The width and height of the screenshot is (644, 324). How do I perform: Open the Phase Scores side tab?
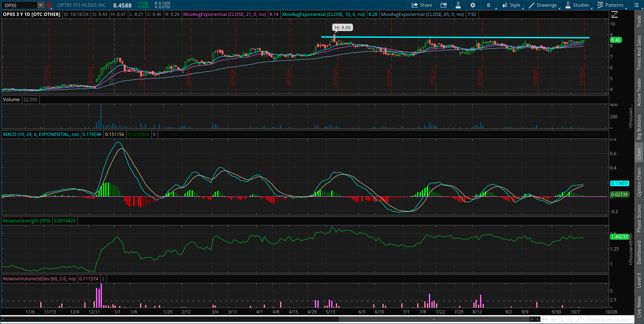pos(639,218)
